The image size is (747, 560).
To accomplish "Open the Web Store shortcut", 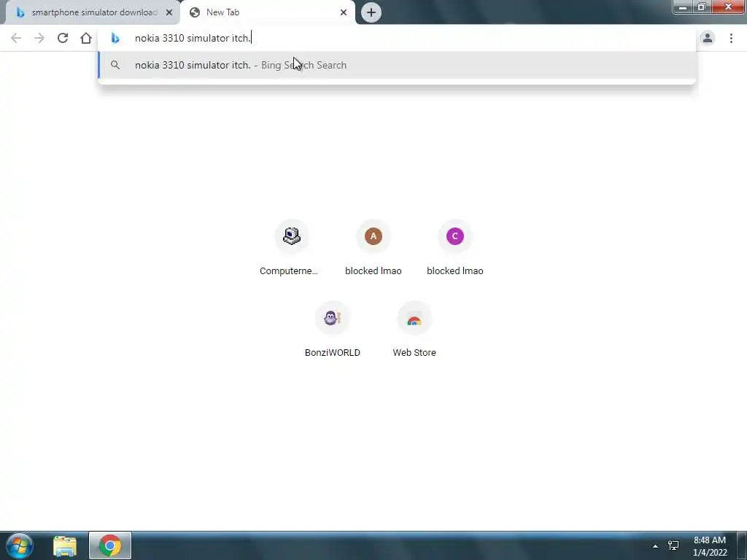I will [x=414, y=330].
